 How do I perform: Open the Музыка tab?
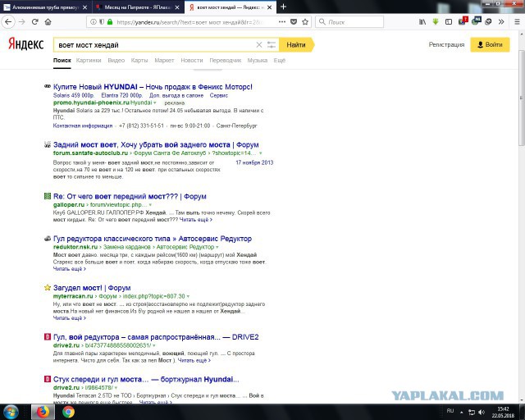[x=258, y=60]
